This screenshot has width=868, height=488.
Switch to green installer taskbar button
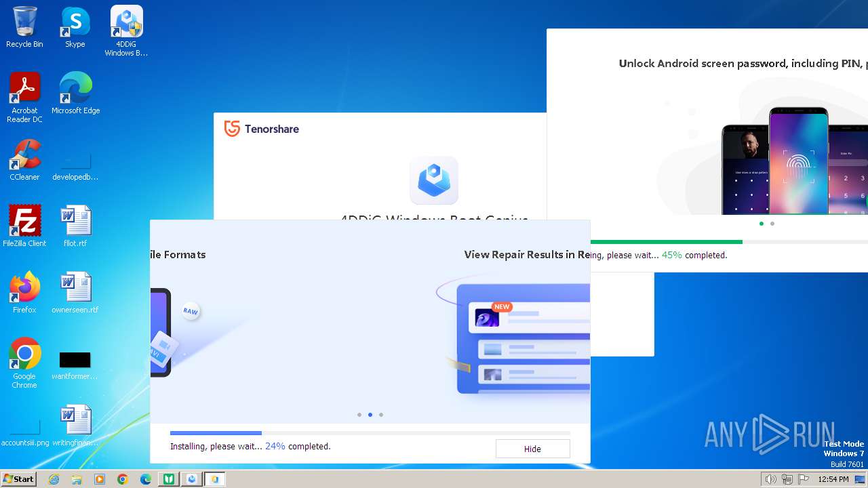point(169,479)
